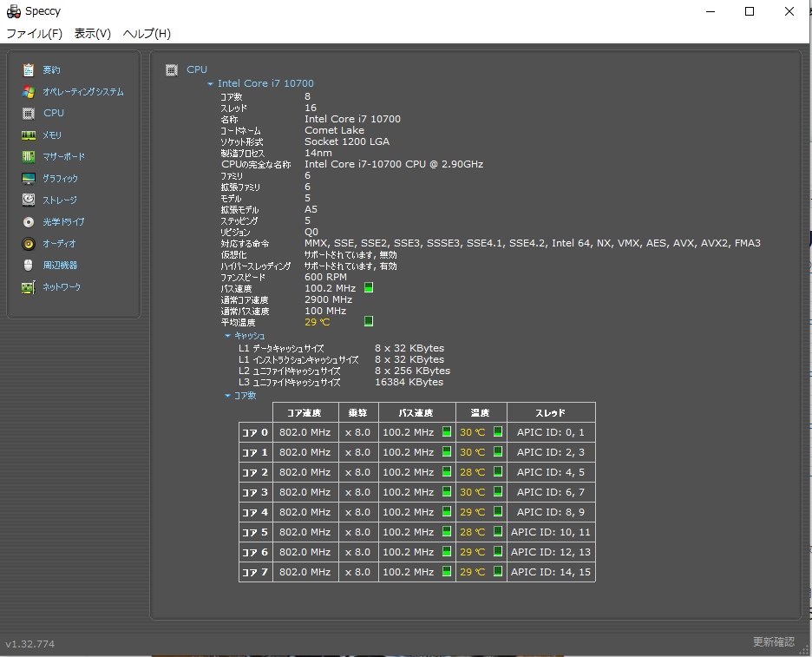Click the バス速度 green temperature indicator
The image size is (812, 657).
368,287
